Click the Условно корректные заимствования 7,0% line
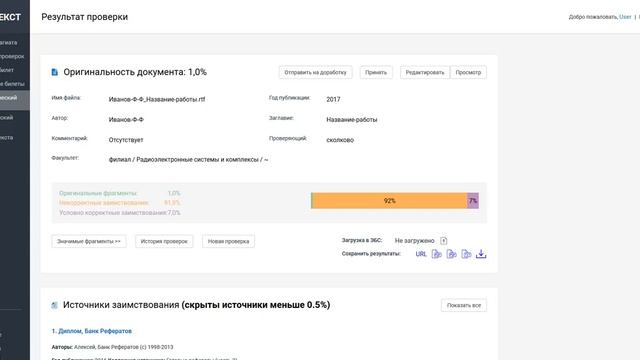This screenshot has width=640, height=360. tap(120, 213)
